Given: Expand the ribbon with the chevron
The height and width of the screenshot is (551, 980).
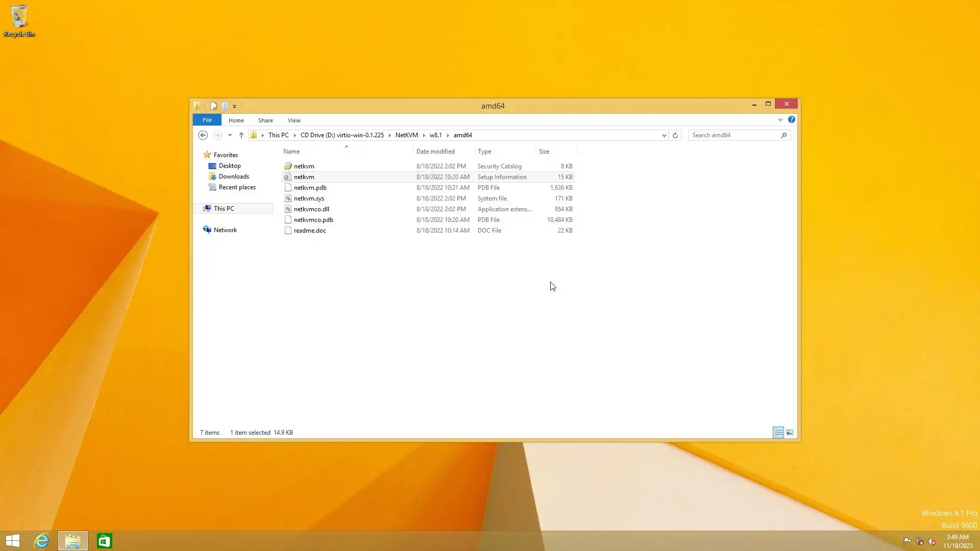Looking at the screenshot, I should [x=780, y=120].
